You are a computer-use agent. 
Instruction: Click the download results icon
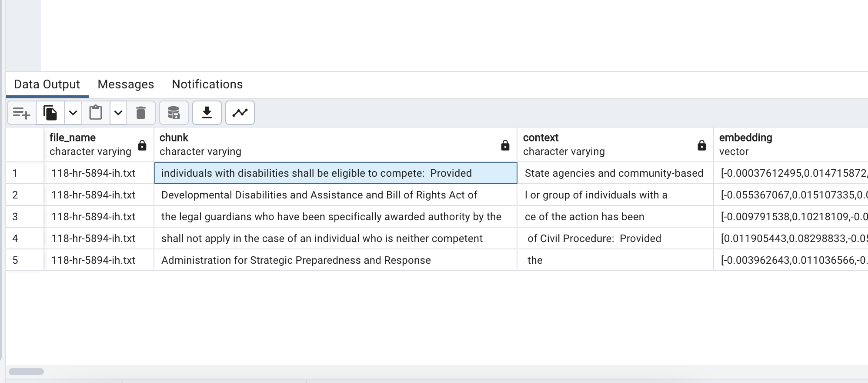(x=207, y=113)
